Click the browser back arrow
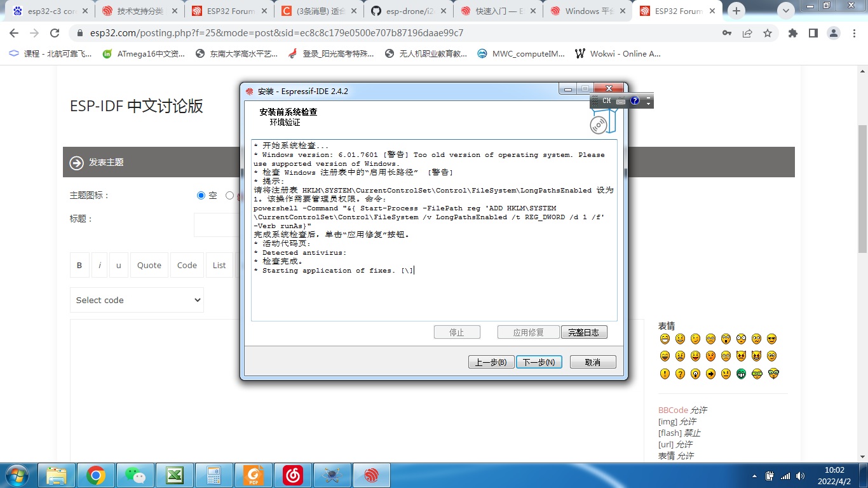Image resolution: width=868 pixels, height=488 pixels. point(14,33)
